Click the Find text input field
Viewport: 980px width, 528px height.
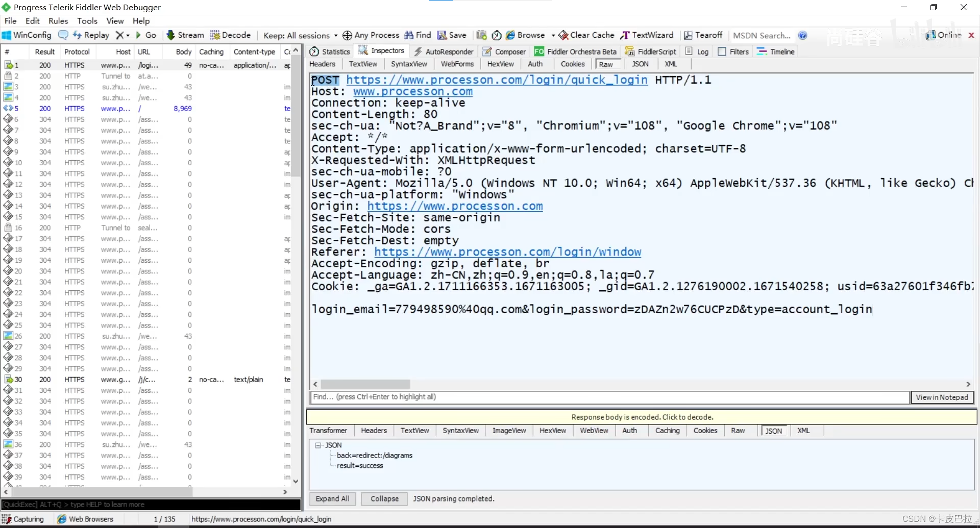pyautogui.click(x=610, y=397)
